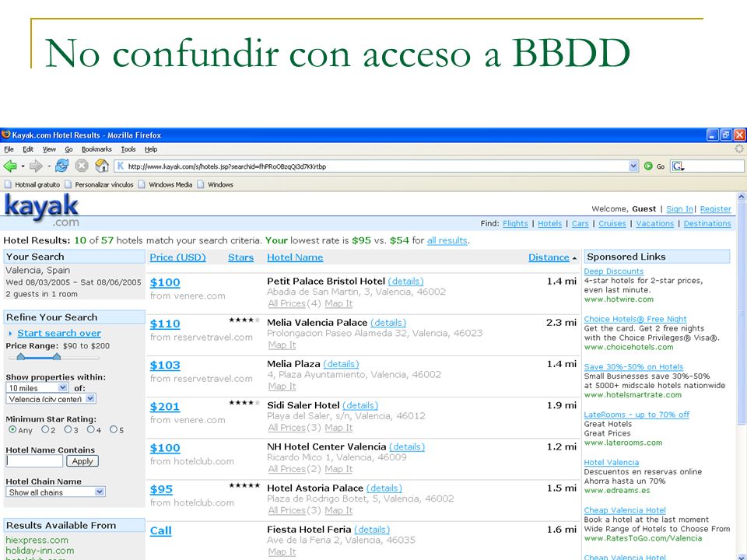This screenshot has height=560, width=747.
Task: Select the Any star rating option
Action: 12,429
